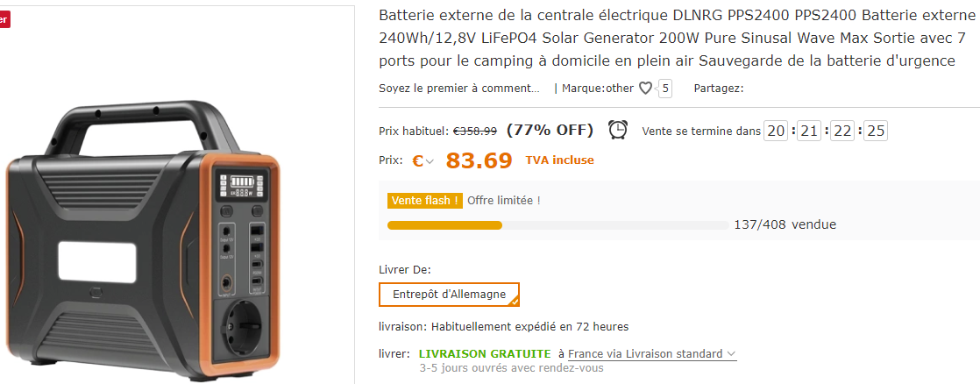Click the (77% OFF) discount label
The image size is (980, 384).
[x=550, y=130]
